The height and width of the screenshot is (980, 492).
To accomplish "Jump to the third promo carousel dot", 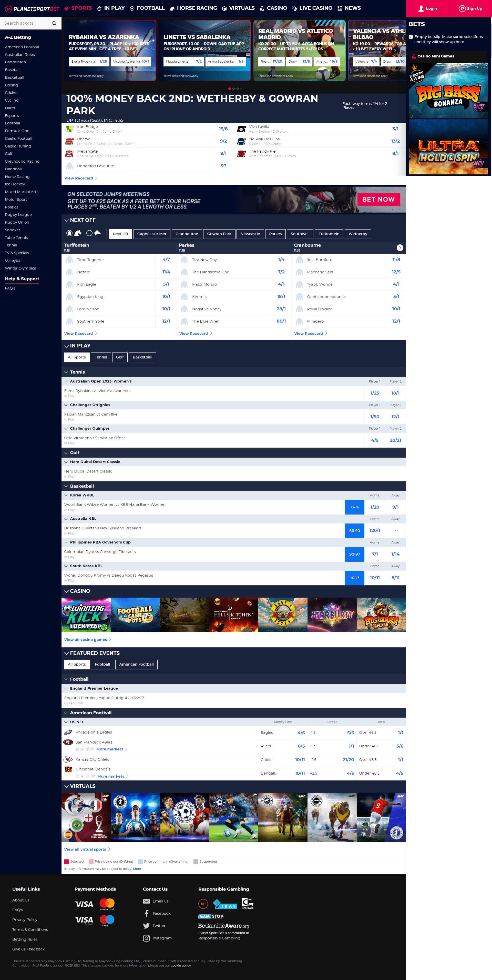I will coord(238,89).
